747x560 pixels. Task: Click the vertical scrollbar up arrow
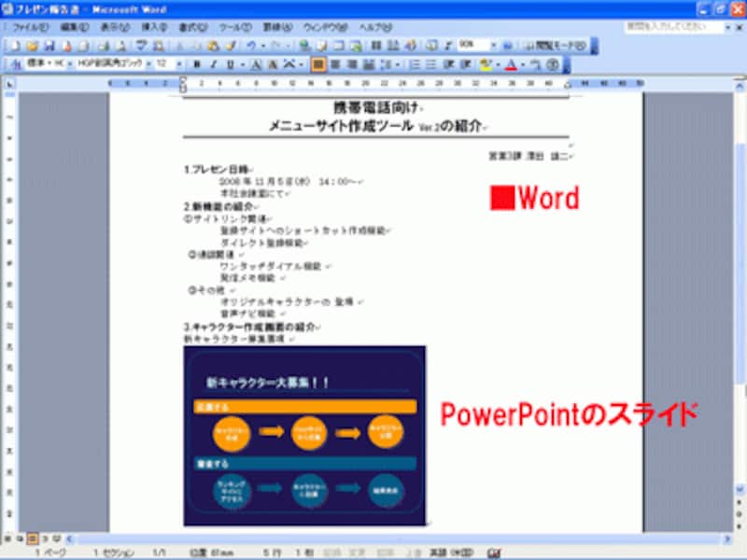(740, 86)
